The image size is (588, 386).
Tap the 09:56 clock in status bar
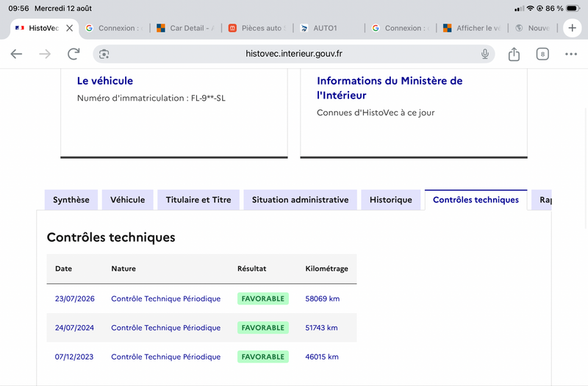pos(18,8)
